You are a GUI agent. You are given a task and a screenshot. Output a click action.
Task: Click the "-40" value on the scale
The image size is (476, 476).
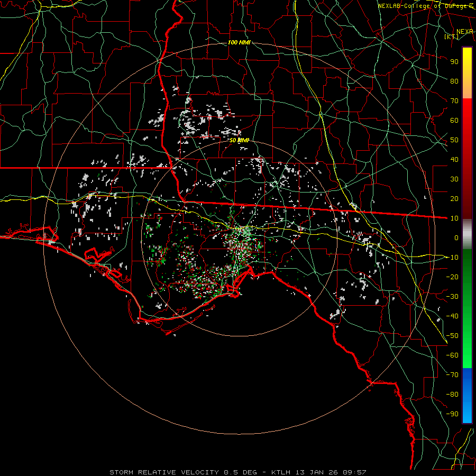[x=452, y=316]
